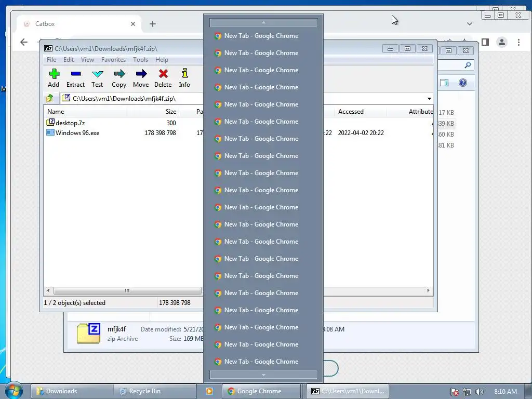The width and height of the screenshot is (532, 399).
Task: Open the Favorites menu in 7-Zip
Action: pyautogui.click(x=113, y=60)
